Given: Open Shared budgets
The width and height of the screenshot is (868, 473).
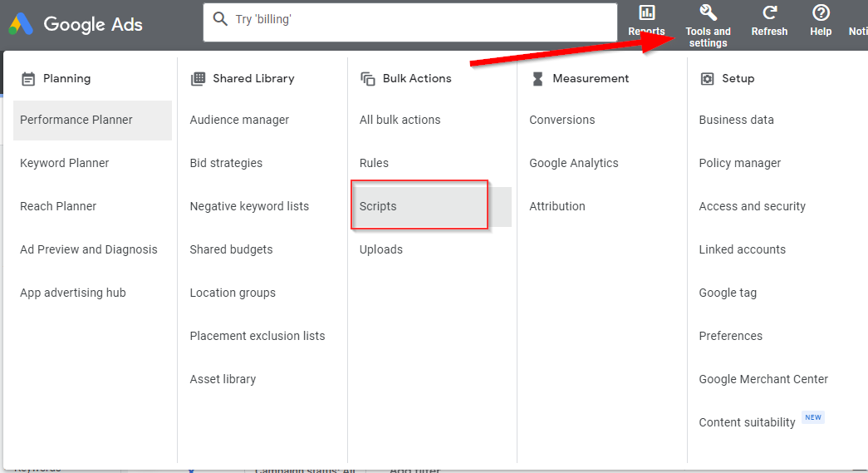Looking at the screenshot, I should click(231, 249).
